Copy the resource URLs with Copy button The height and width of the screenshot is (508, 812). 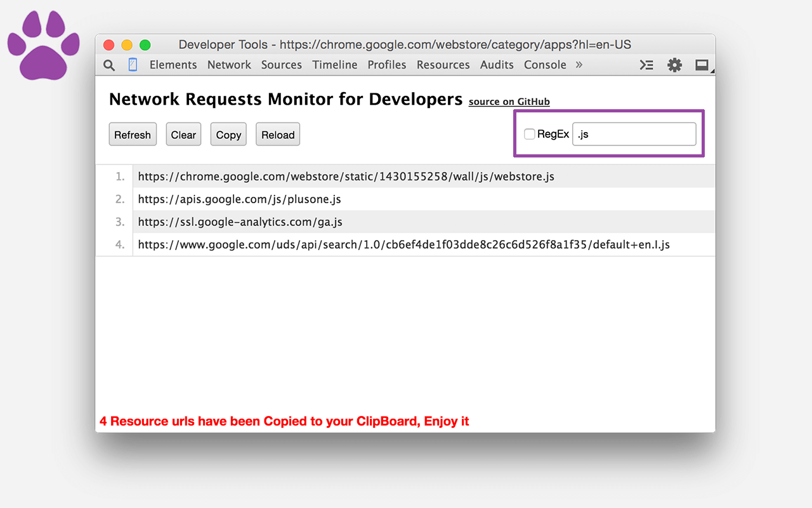tap(228, 135)
